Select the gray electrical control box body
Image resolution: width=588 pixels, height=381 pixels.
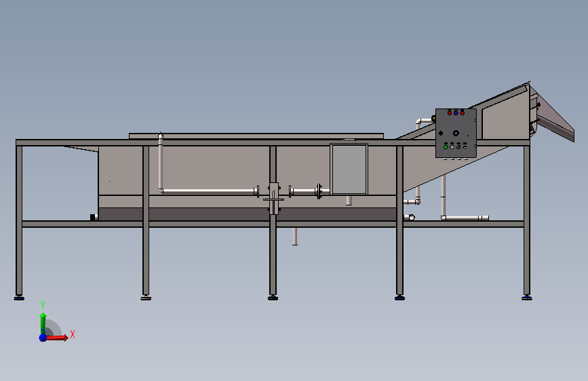tap(456, 133)
